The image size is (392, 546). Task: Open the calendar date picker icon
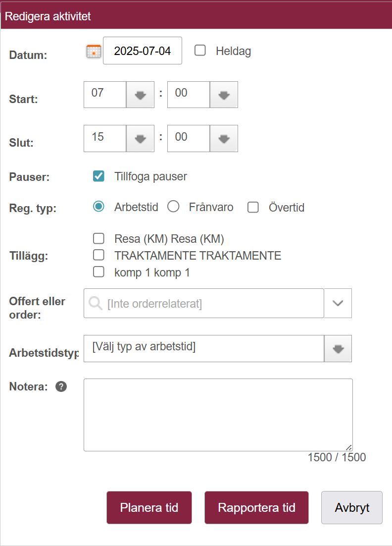tap(94, 52)
